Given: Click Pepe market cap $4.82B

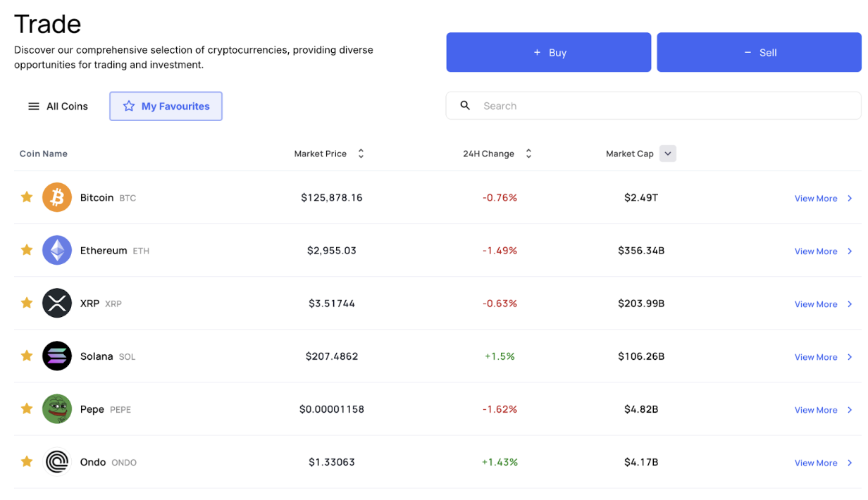Looking at the screenshot, I should (641, 409).
